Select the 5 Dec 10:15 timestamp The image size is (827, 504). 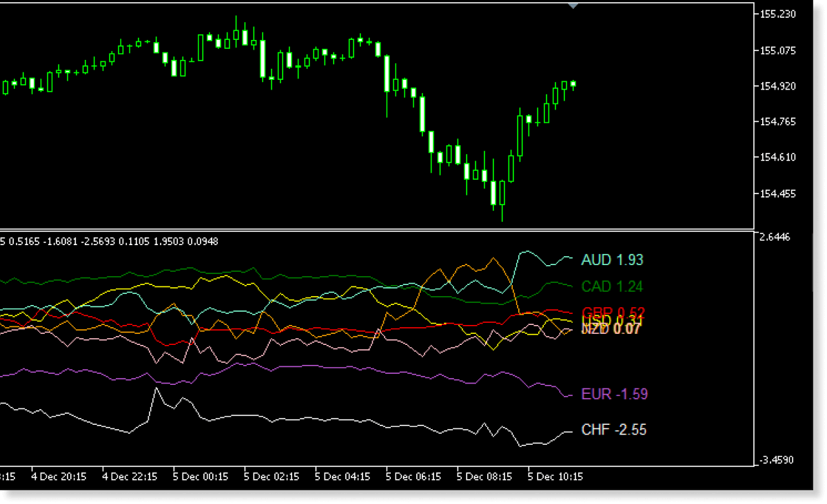555,476
